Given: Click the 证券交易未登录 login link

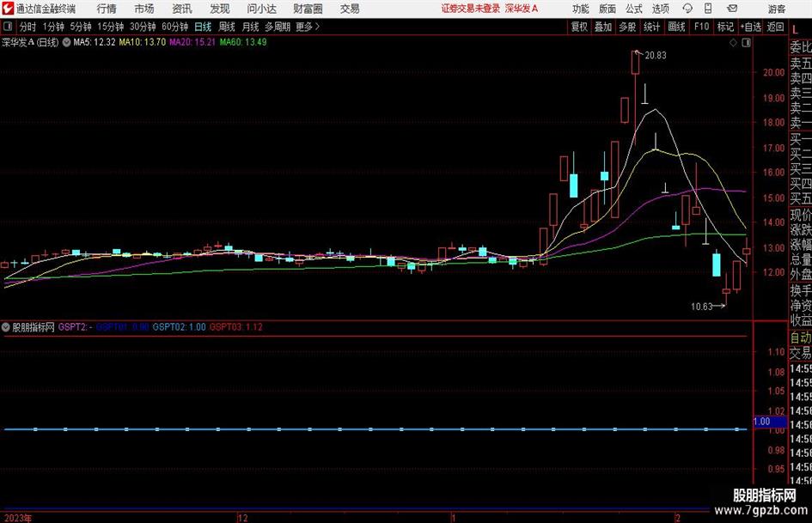Looking at the screenshot, I should [x=471, y=9].
